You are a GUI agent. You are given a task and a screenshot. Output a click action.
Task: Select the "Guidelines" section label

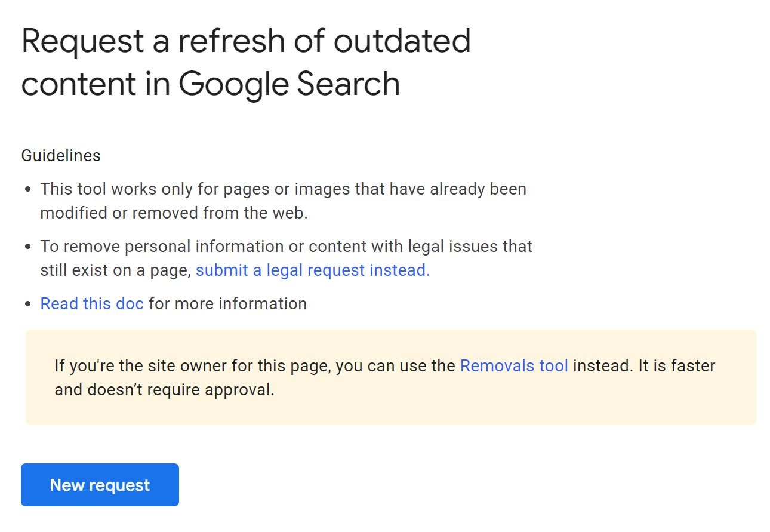pyautogui.click(x=61, y=155)
